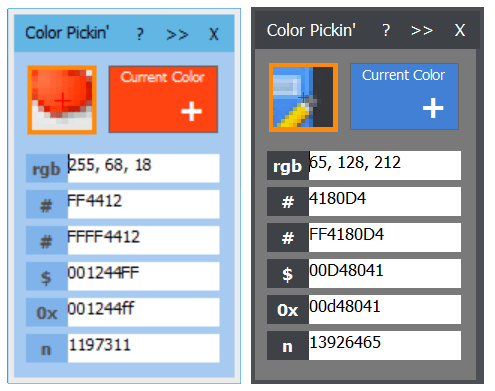This screenshot has width=495, height=391.
Task: Click help question mark in dark window
Action: (386, 31)
